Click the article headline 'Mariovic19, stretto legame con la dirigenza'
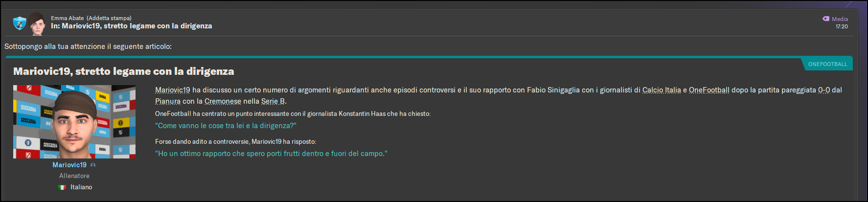Image resolution: width=868 pixels, height=202 pixels. click(x=124, y=71)
